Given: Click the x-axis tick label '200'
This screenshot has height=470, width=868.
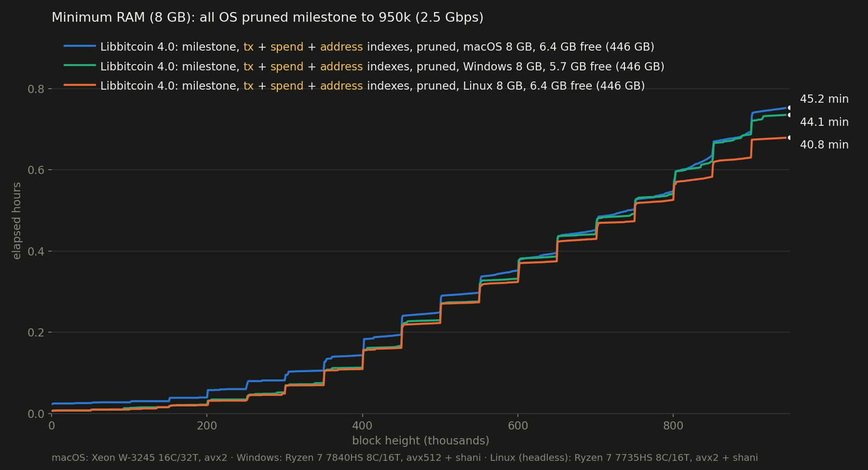Looking at the screenshot, I should click(x=207, y=426).
